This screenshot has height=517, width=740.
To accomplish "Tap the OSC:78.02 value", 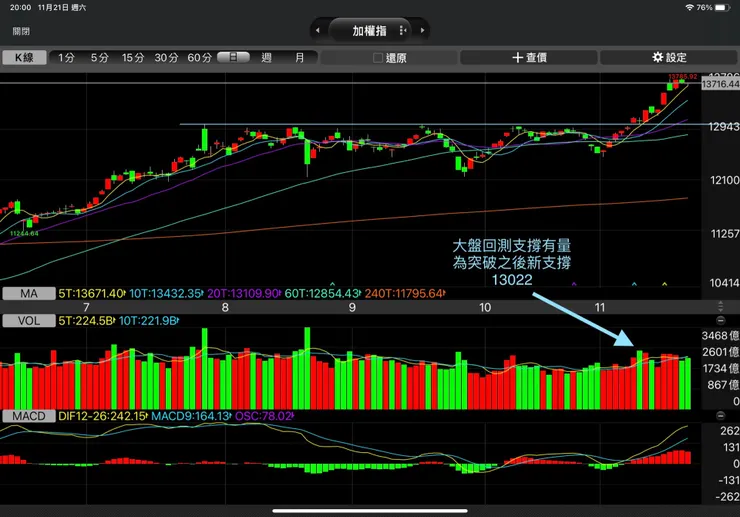I will point(264,416).
